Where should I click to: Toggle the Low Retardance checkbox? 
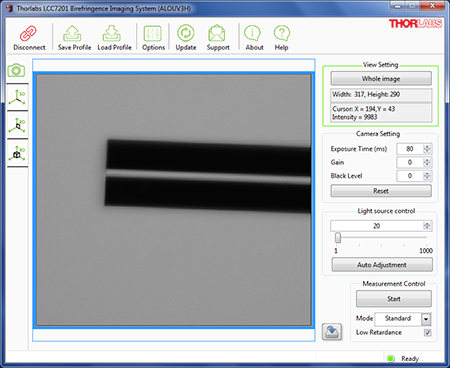pos(427,332)
